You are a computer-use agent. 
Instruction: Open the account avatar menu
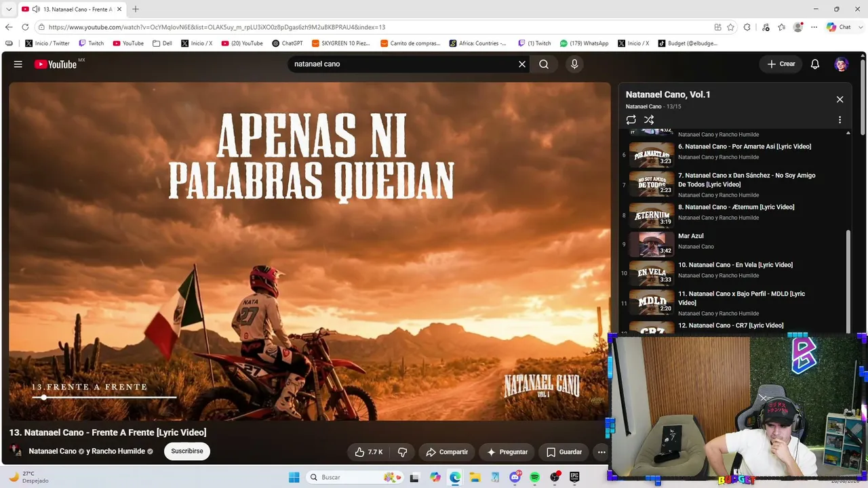click(x=842, y=64)
